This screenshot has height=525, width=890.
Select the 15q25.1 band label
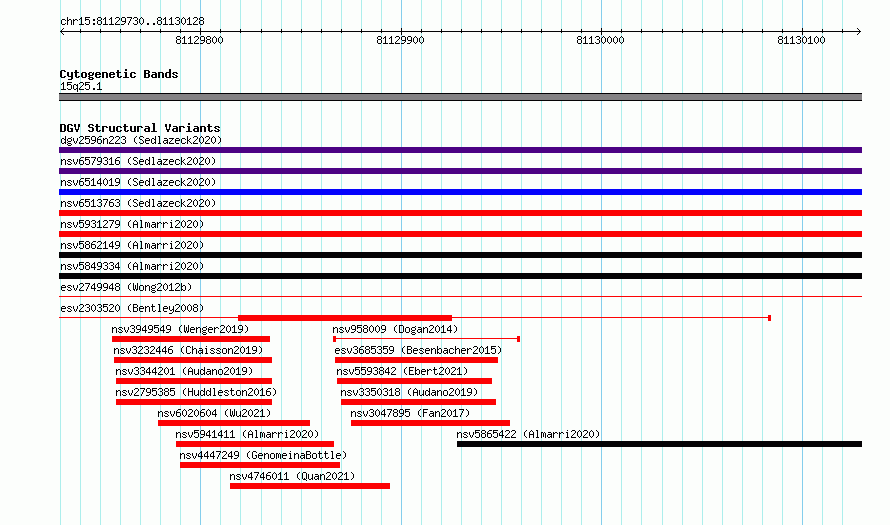pyautogui.click(x=81, y=86)
